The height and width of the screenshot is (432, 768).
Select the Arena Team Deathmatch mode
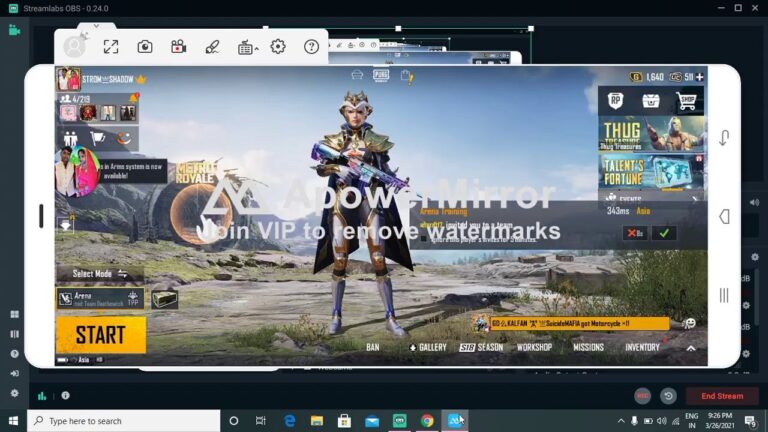100,298
